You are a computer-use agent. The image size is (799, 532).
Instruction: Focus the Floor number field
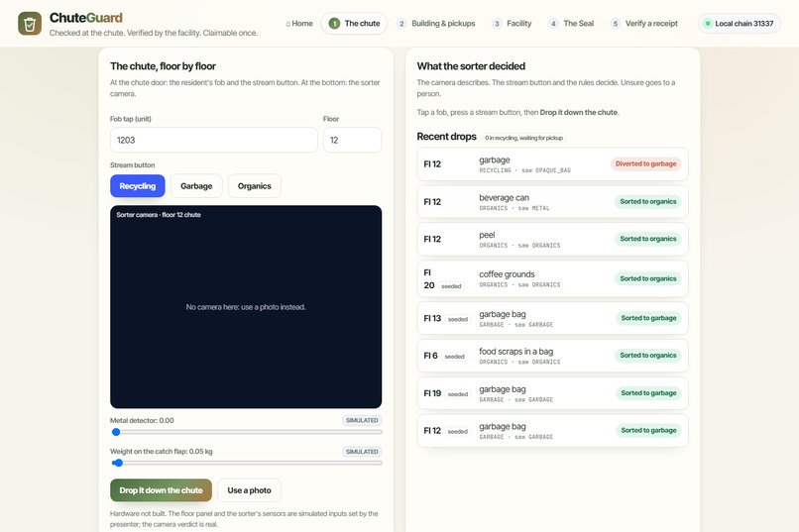coord(352,140)
